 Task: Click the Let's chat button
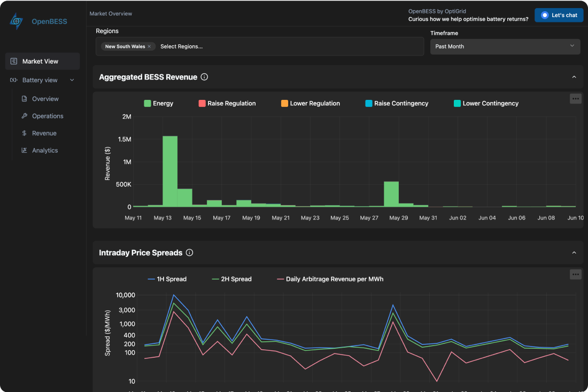click(559, 15)
